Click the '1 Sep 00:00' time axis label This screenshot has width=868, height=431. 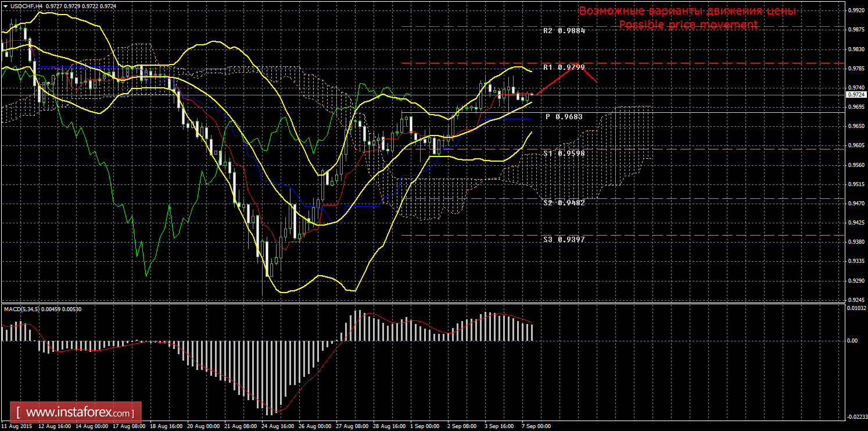425,426
